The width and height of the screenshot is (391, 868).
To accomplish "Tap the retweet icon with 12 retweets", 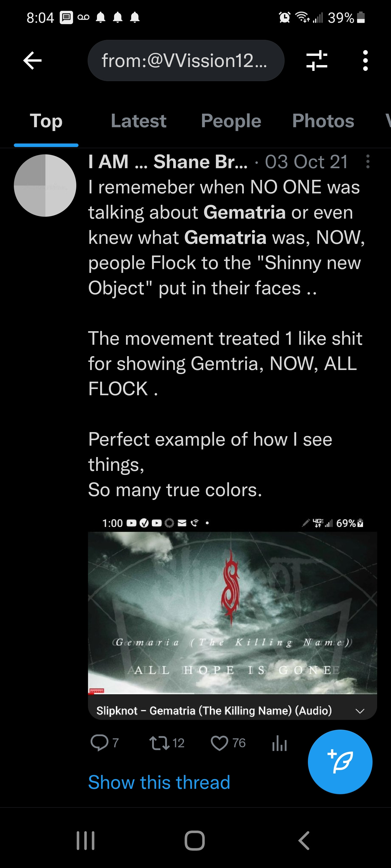I will tap(160, 743).
